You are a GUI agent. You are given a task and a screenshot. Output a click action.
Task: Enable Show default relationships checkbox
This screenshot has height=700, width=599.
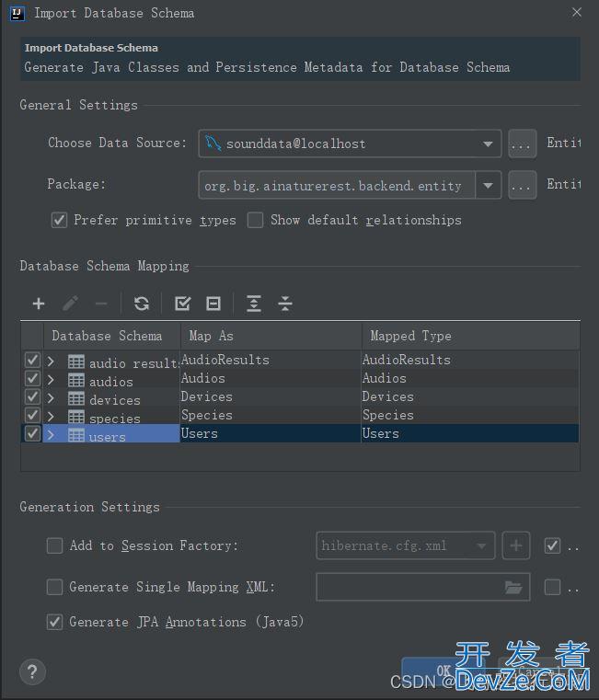(255, 220)
